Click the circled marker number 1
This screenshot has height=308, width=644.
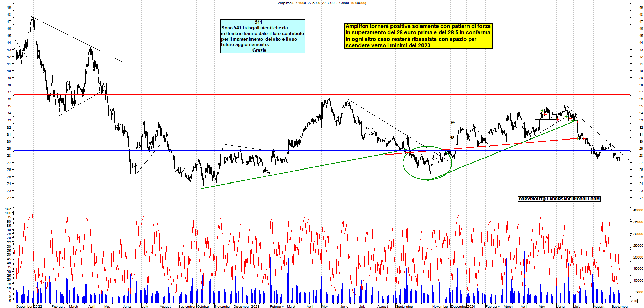click(x=452, y=137)
